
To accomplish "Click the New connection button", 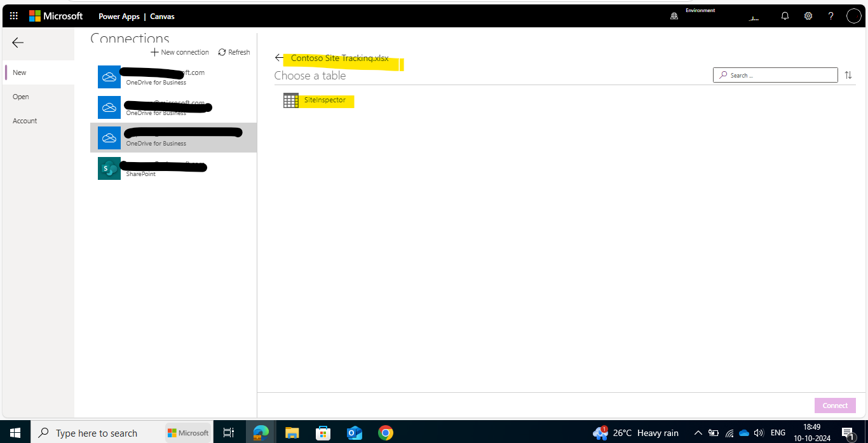I will pos(180,52).
